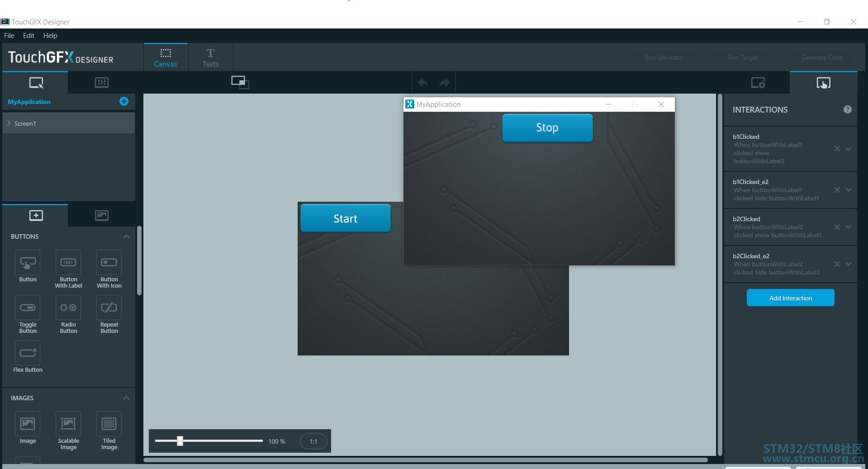Collapse the BUTTONS widget section
Screen dimensions: 868x469
[126, 237]
